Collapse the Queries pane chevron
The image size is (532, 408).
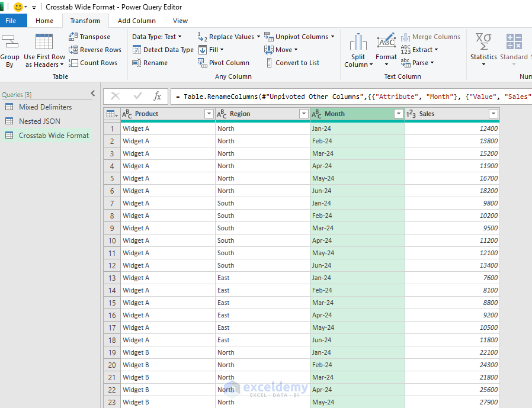93,94
